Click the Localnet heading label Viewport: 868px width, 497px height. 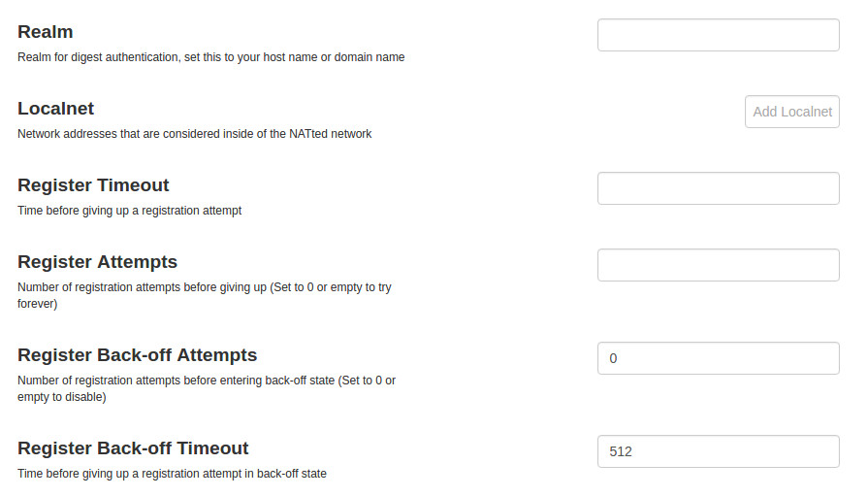tap(56, 109)
